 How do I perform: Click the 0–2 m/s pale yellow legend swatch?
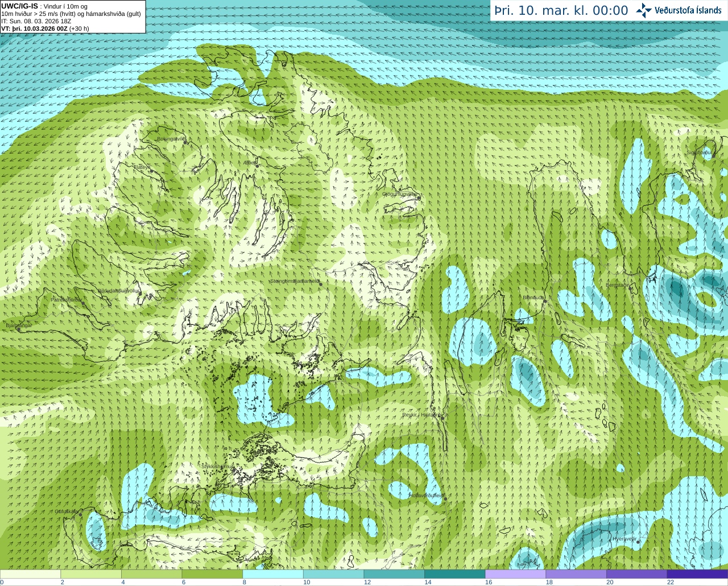click(x=30, y=574)
